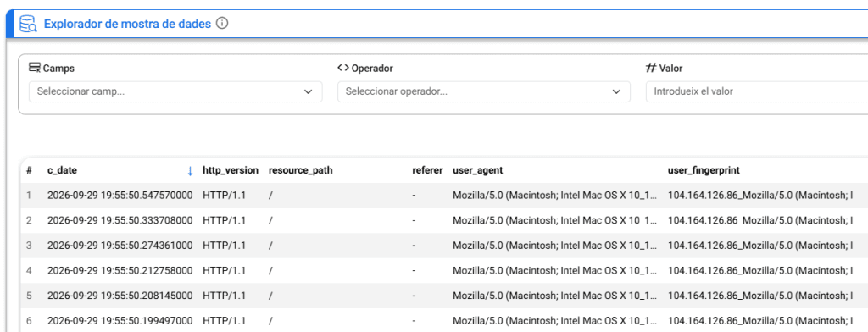Click the Operador label

pos(372,69)
